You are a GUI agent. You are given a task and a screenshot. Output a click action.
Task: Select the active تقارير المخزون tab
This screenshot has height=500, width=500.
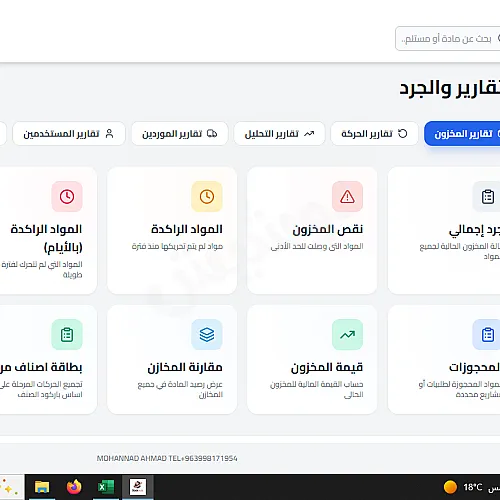coord(462,134)
